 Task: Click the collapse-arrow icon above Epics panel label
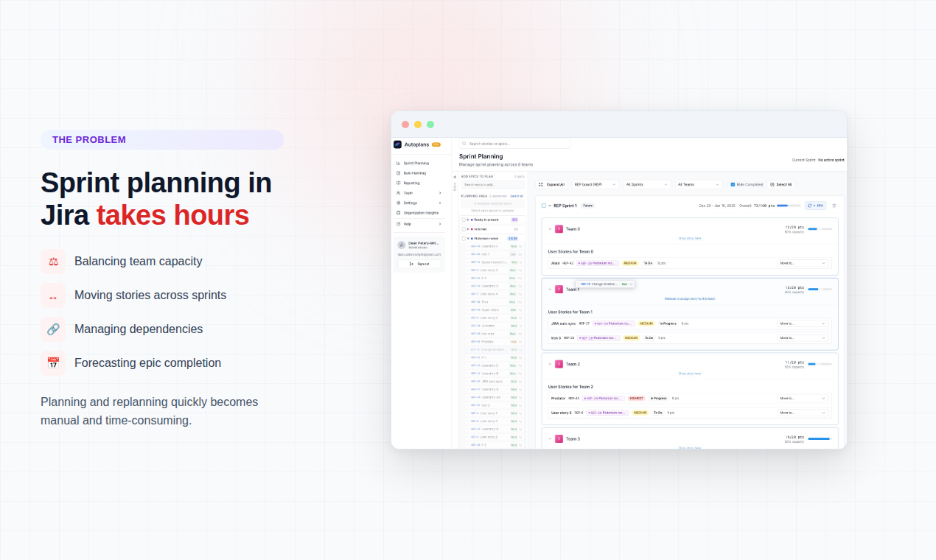click(455, 177)
